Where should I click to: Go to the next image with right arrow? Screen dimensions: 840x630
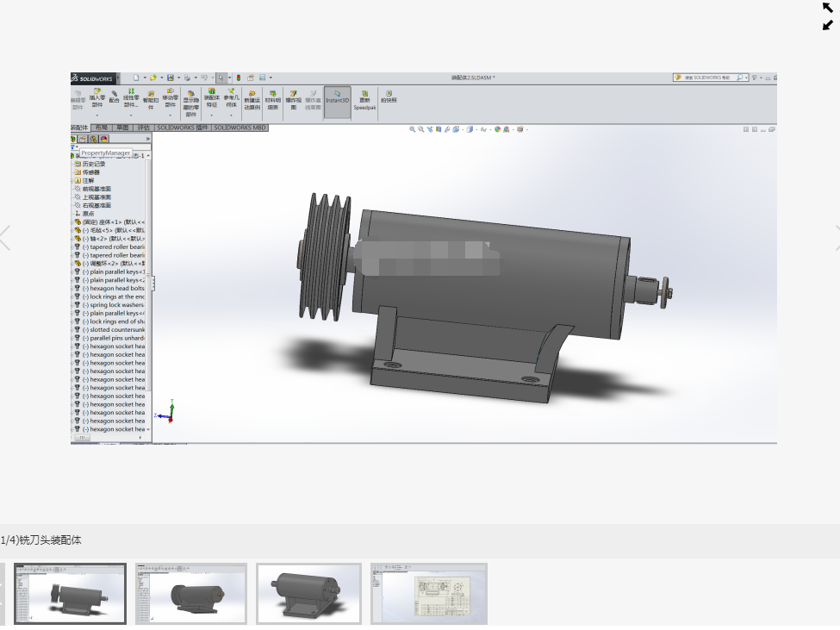(837, 239)
